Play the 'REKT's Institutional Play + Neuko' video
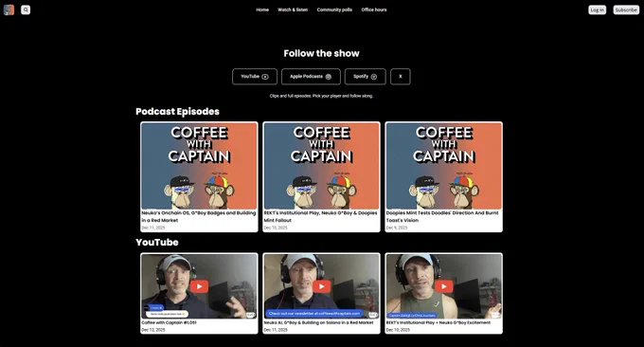The width and height of the screenshot is (644, 347). [x=443, y=286]
